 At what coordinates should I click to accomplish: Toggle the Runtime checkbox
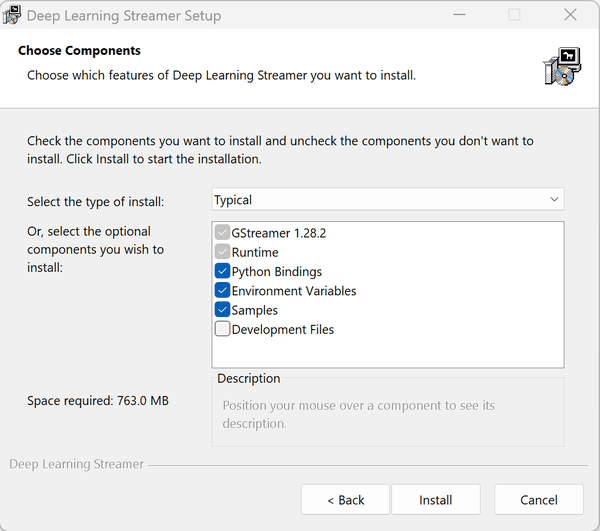222,252
